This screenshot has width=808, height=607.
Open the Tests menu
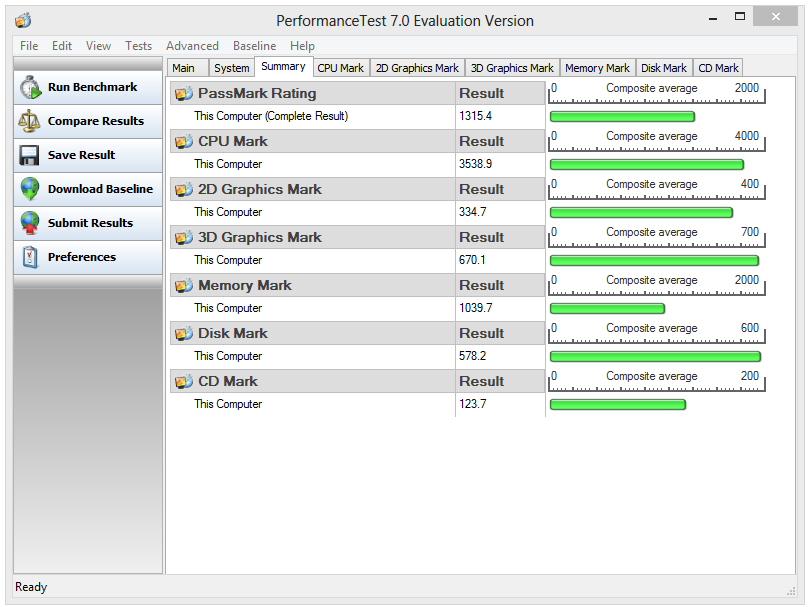coord(139,46)
